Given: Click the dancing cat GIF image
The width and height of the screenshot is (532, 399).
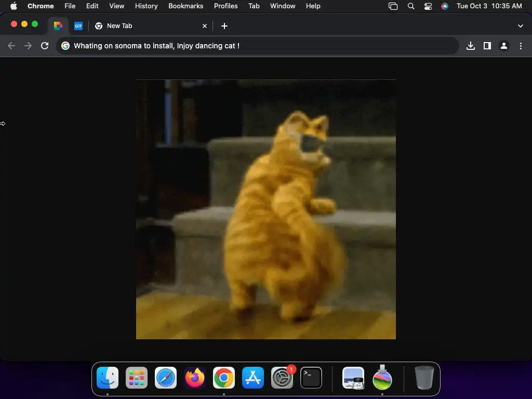Looking at the screenshot, I should coord(265,209).
